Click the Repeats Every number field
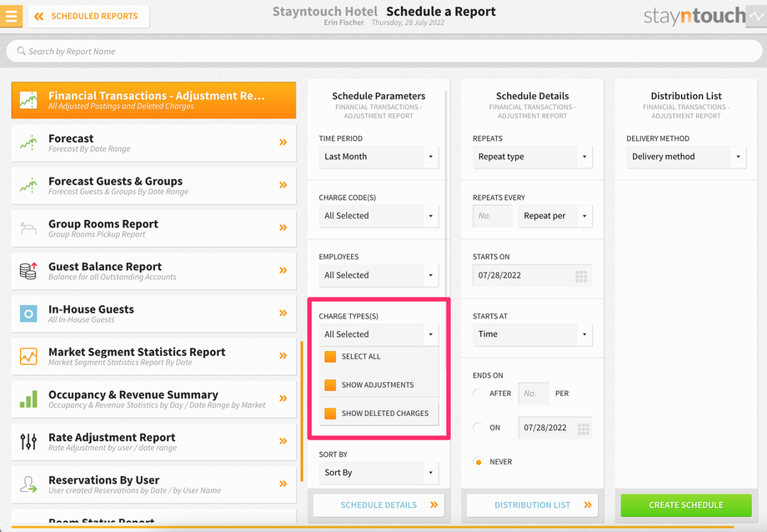Image resolution: width=767 pixels, height=532 pixels. pos(492,216)
